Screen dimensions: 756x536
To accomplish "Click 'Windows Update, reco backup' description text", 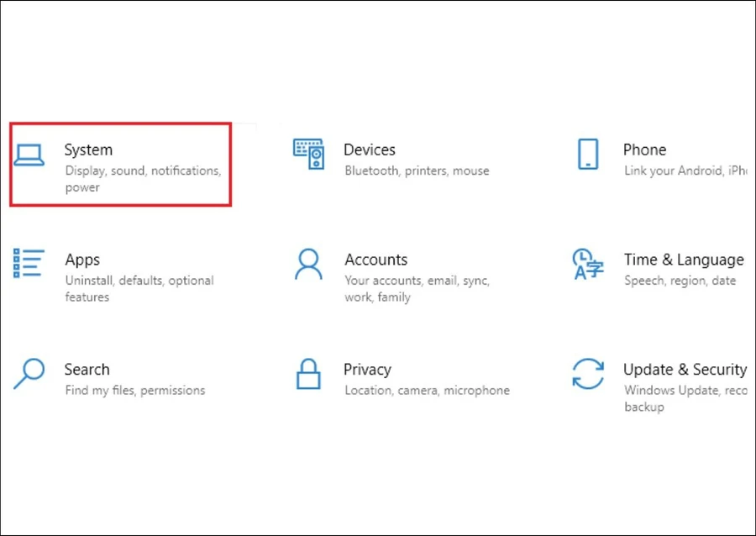I will click(x=685, y=398).
